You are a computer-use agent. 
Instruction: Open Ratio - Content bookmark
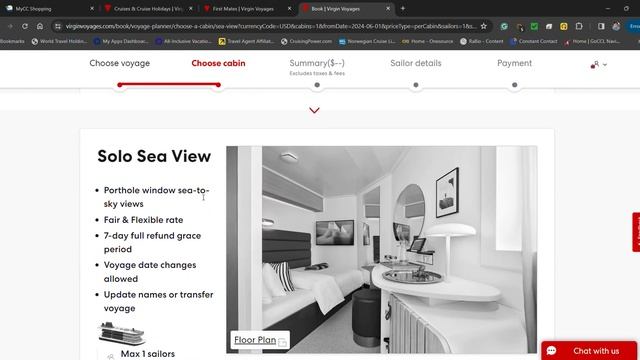coord(482,41)
